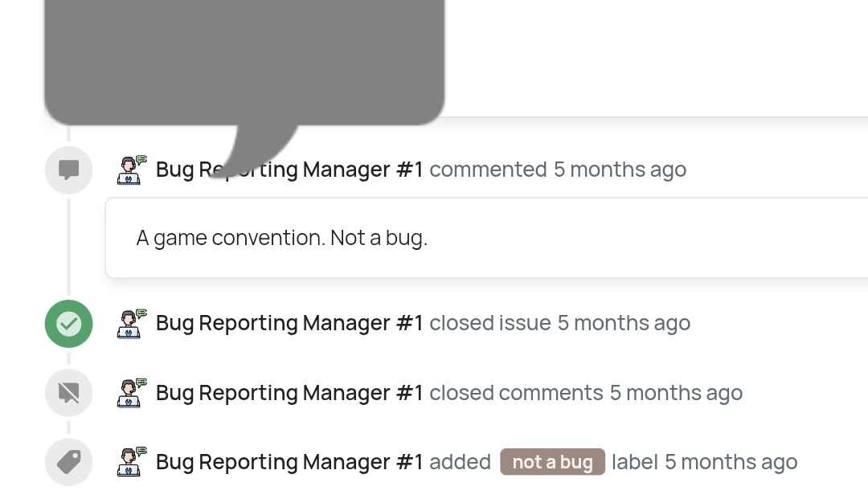Viewport: 868px width, 503px height.
Task: Click the crossed-out speech bubble comments-closed icon
Action: pos(68,393)
